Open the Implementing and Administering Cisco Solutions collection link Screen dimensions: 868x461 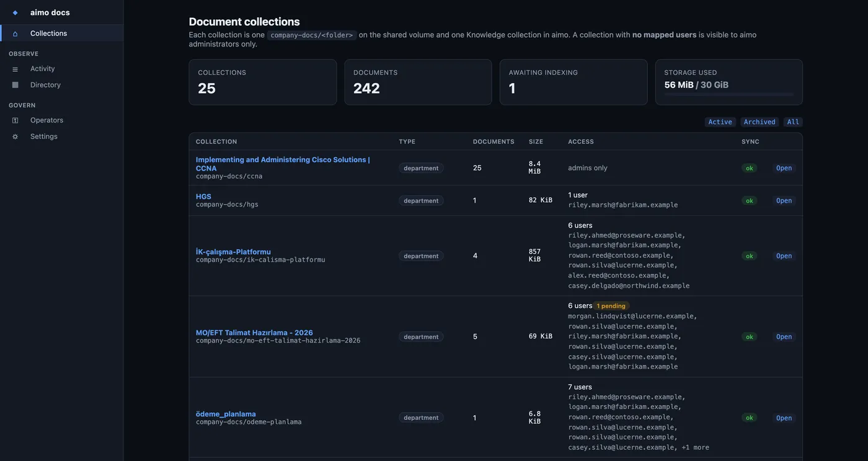point(283,164)
